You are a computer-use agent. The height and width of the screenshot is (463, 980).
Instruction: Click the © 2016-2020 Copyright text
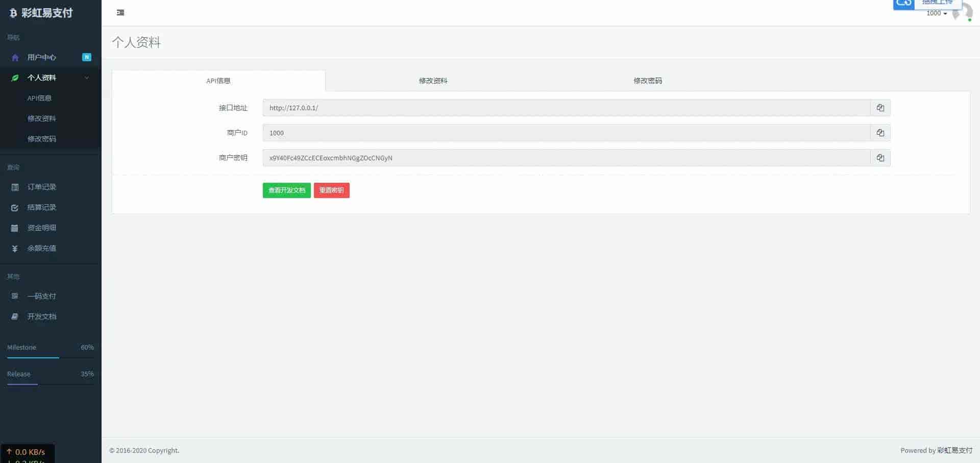pyautogui.click(x=144, y=450)
